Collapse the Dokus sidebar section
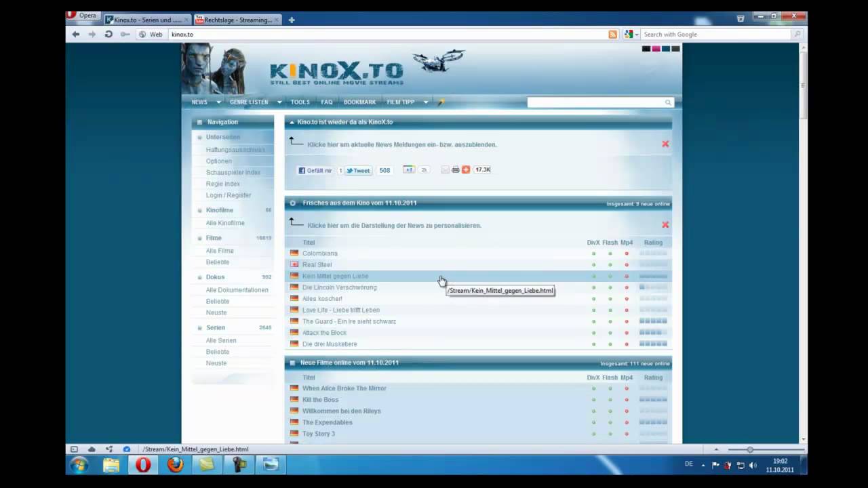The image size is (868, 488). coord(200,277)
